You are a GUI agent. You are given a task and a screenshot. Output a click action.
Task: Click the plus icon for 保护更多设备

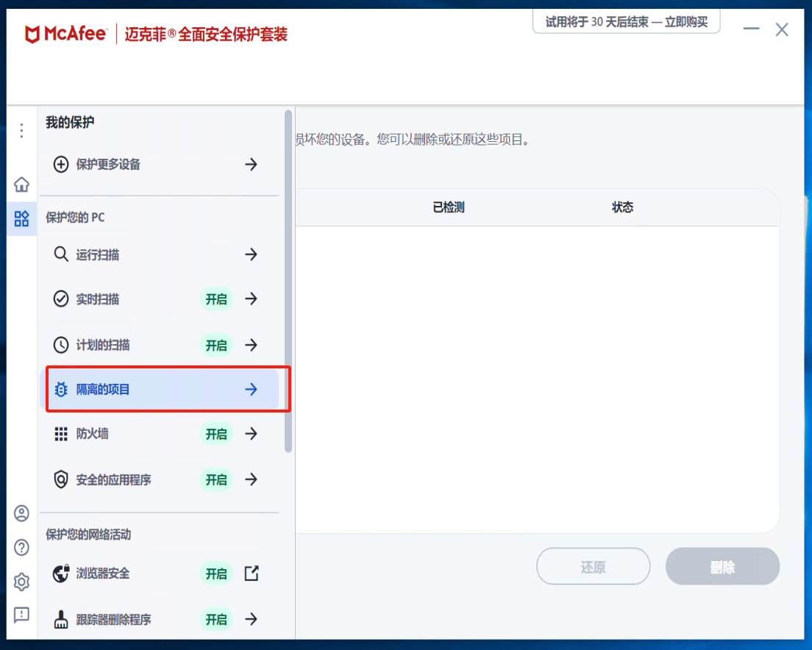pos(61,164)
